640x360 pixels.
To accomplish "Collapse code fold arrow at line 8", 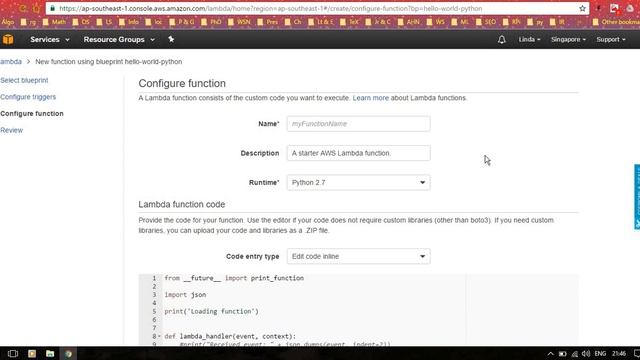I will pyautogui.click(x=159, y=336).
